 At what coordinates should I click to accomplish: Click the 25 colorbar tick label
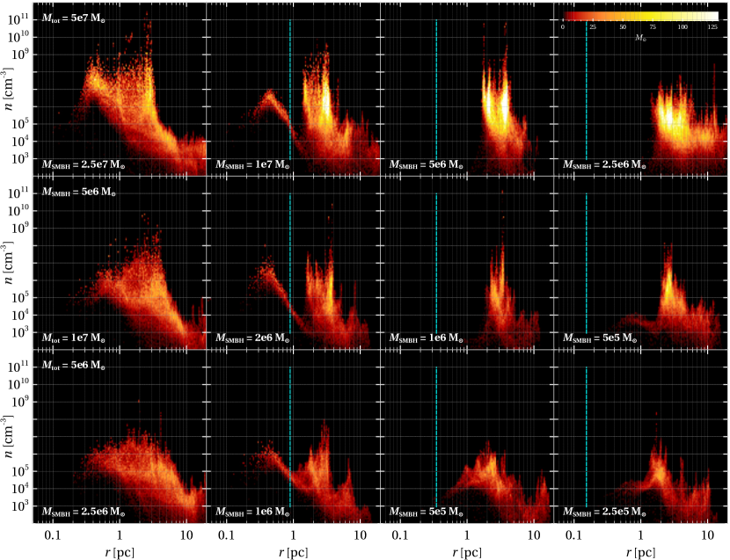[593, 27]
